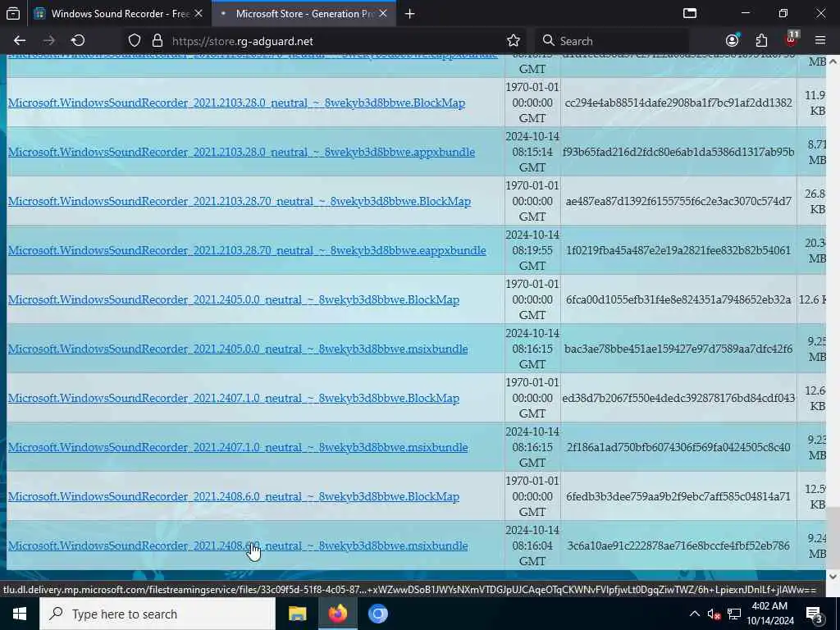Open the tracking protection shield icon
Image resolution: width=840 pixels, height=630 pixels.
coord(135,41)
